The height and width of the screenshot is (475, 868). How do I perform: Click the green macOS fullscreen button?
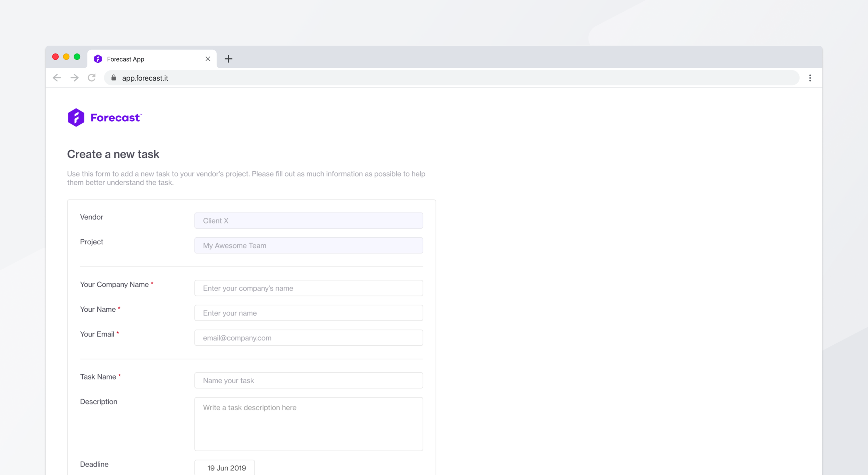(x=77, y=57)
